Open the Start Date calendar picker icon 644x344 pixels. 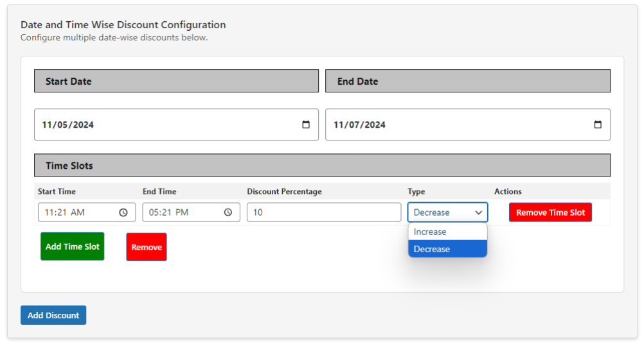pos(306,125)
